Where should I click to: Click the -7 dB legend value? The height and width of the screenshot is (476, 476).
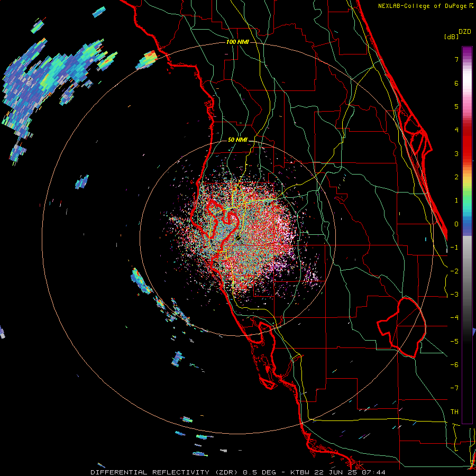pos(454,388)
